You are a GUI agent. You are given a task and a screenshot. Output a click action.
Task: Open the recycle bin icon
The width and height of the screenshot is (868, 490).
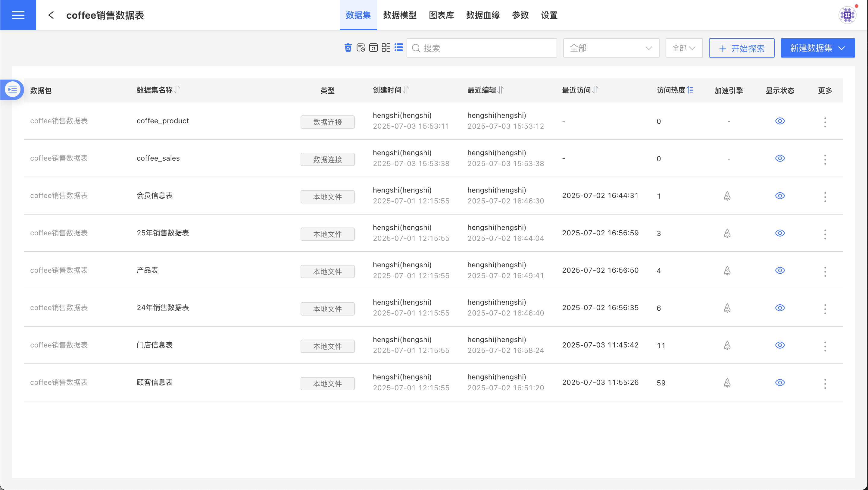click(348, 48)
